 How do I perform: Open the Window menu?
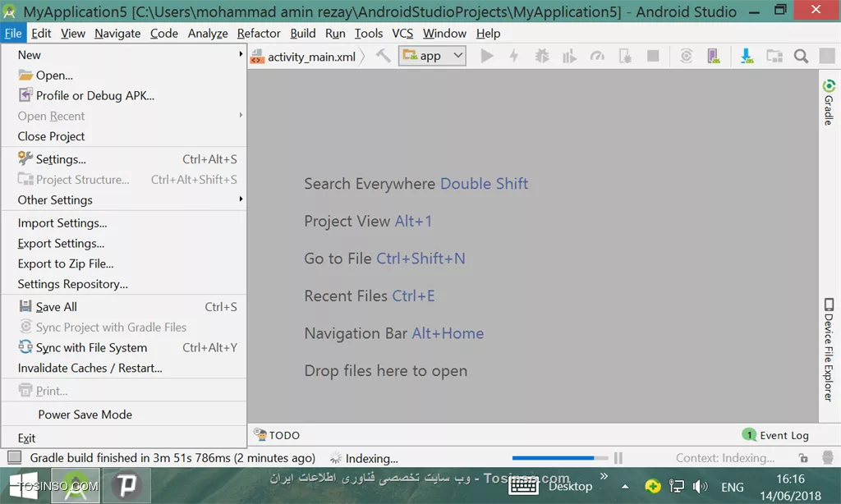(444, 33)
